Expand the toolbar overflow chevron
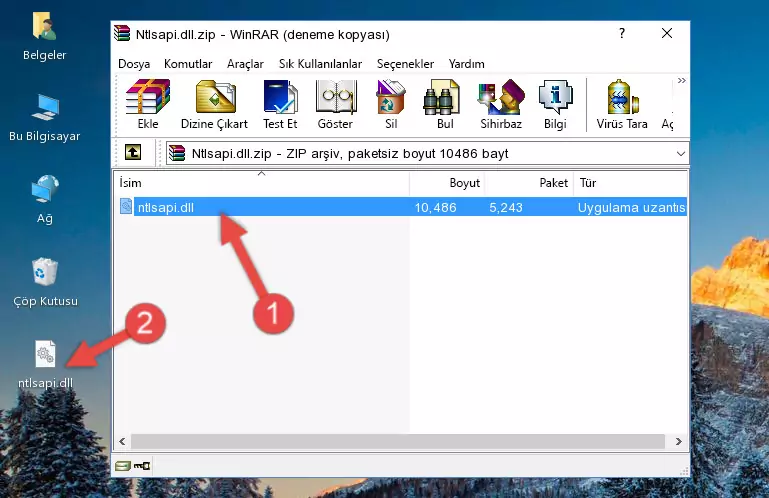 [681, 80]
